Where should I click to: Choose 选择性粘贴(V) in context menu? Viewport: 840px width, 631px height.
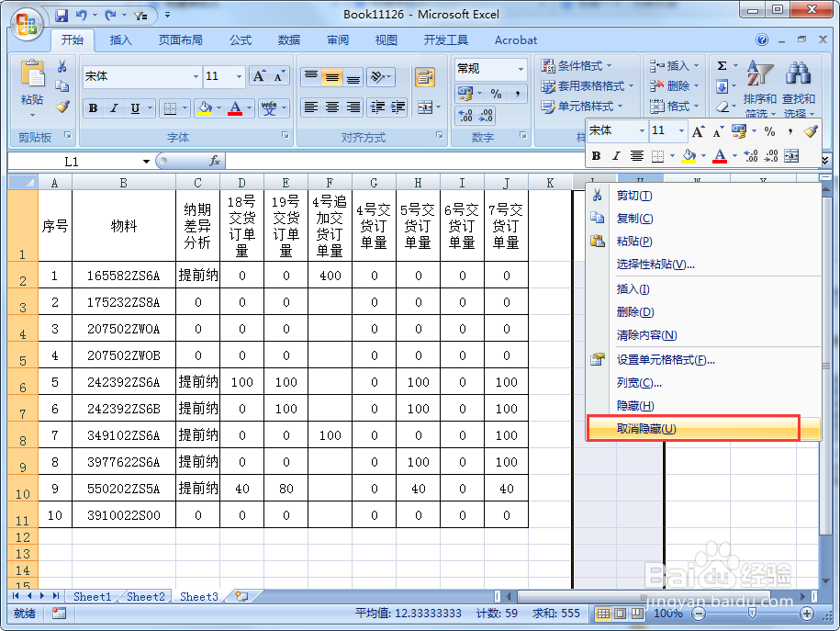(703, 265)
